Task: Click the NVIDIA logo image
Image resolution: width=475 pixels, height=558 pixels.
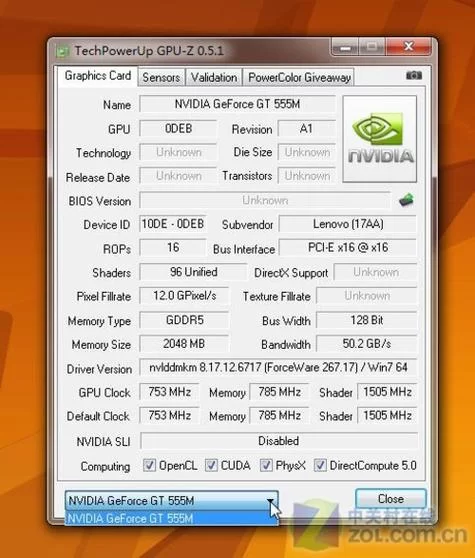Action: point(380,139)
